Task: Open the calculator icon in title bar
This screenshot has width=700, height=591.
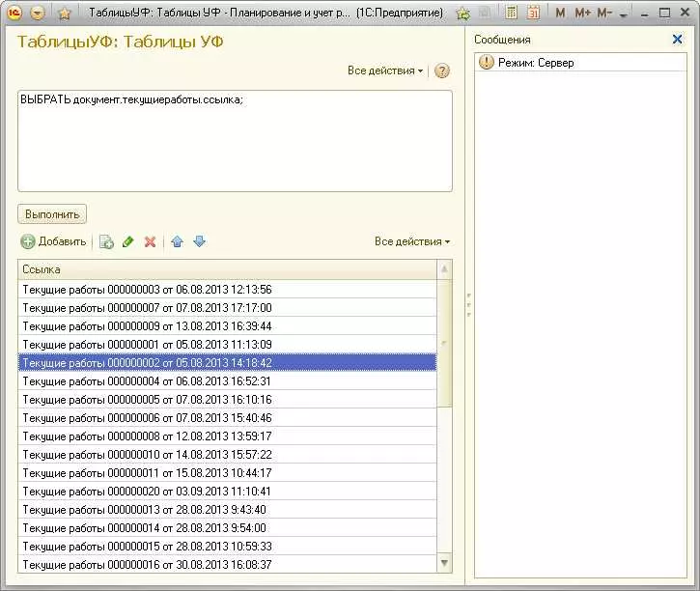Action: pyautogui.click(x=511, y=13)
